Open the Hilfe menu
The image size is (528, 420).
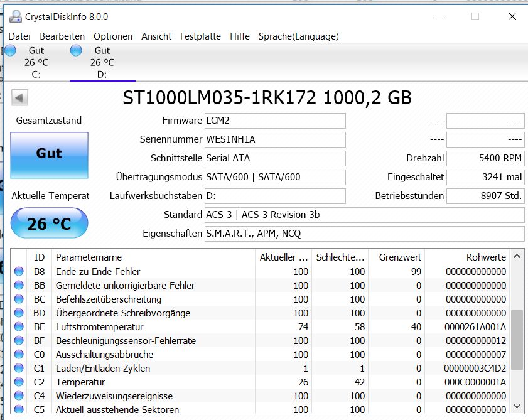240,36
